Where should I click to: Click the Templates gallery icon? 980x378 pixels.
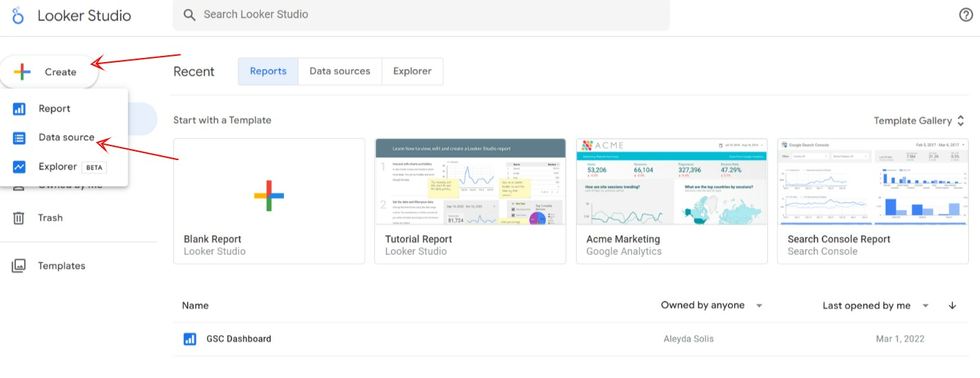pyautogui.click(x=19, y=266)
